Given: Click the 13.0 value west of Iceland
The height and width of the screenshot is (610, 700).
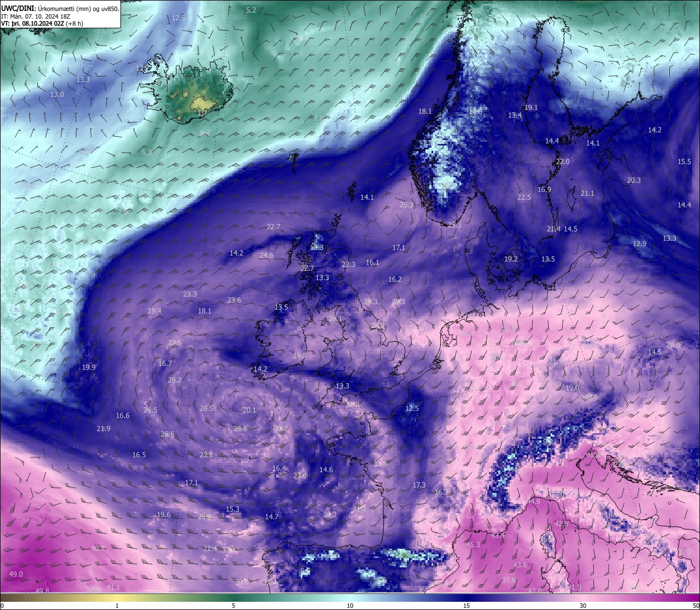Looking at the screenshot, I should click(57, 94).
